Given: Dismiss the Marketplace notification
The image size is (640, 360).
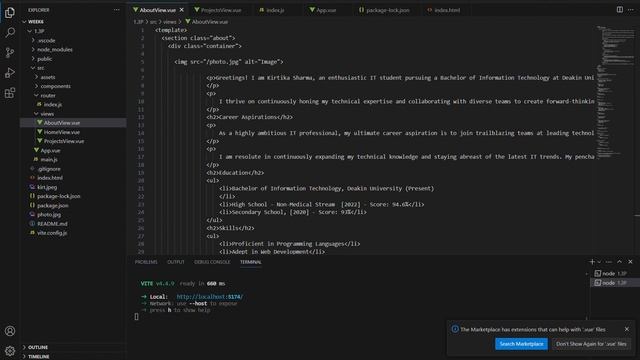Looking at the screenshot, I should (x=627, y=329).
